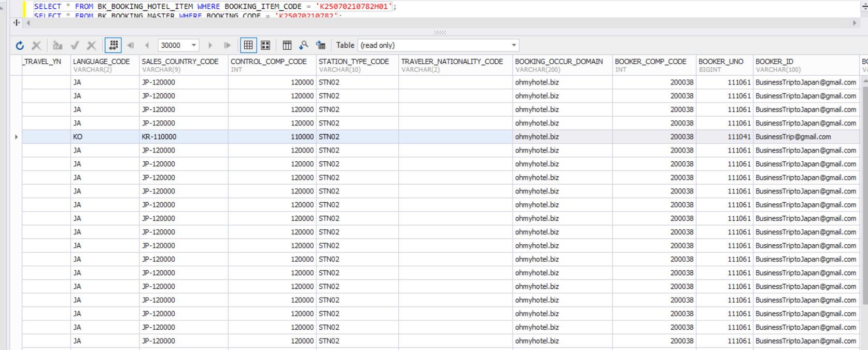Click the Refresh results icon

pos(20,46)
